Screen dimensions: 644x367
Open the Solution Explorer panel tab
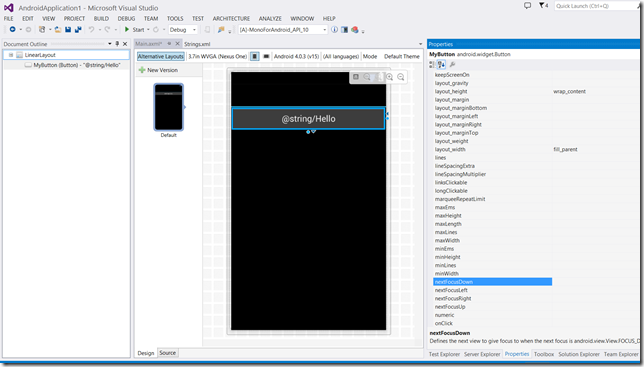(579, 354)
